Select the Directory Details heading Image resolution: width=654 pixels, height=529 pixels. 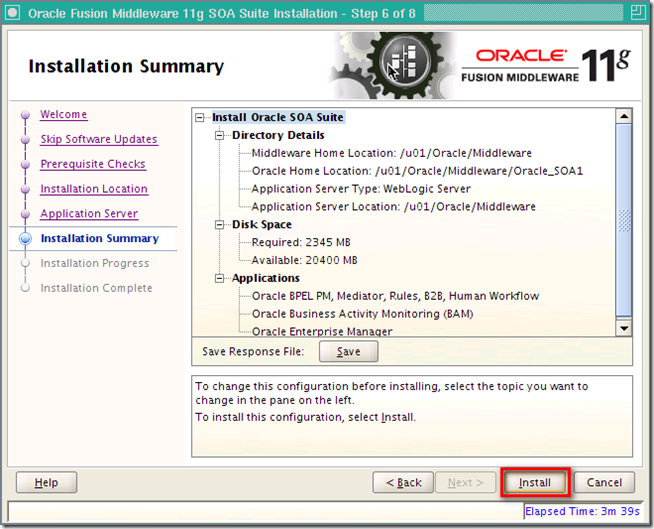coord(278,135)
